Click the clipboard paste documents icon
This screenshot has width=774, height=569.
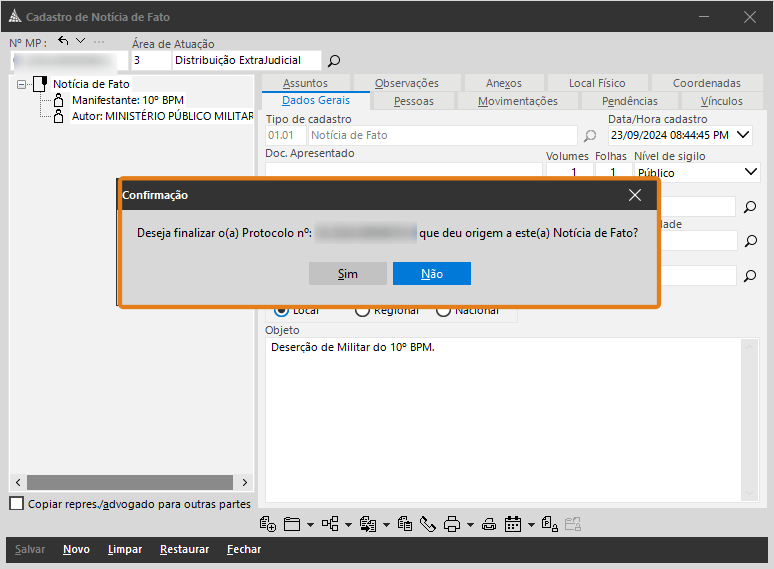[405, 524]
